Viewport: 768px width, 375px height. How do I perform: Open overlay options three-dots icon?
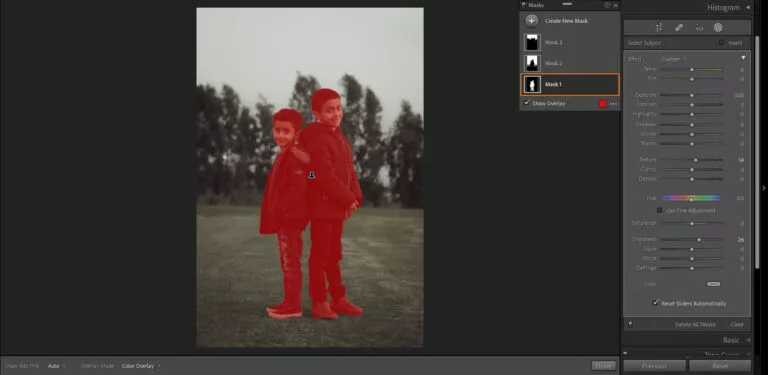point(613,104)
